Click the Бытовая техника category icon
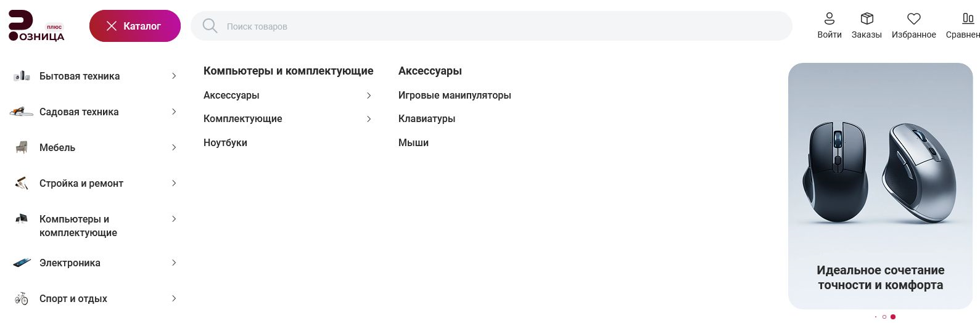Image resolution: width=980 pixels, height=323 pixels. click(22, 76)
